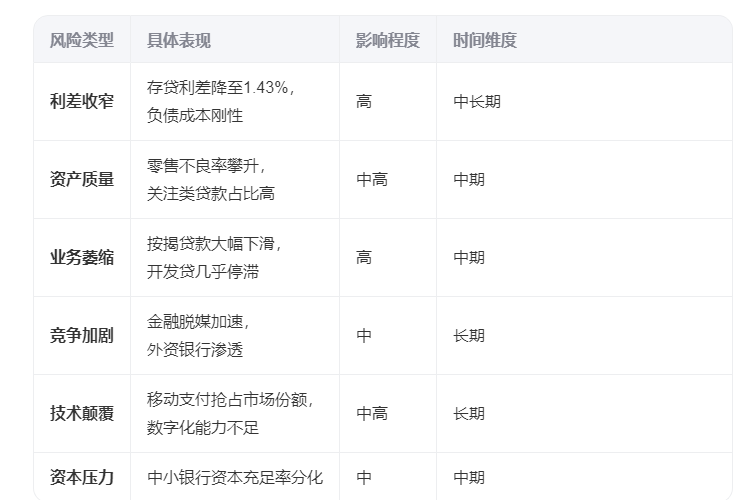Click the 按揭贷款大幅下滑 description cell
The height and width of the screenshot is (500, 744).
click(214, 258)
